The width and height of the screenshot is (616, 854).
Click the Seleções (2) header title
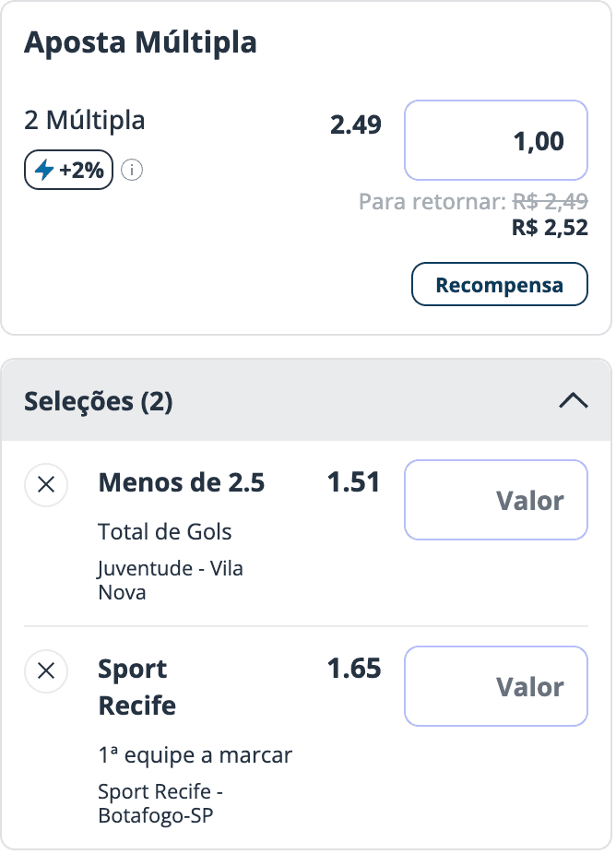point(99,402)
